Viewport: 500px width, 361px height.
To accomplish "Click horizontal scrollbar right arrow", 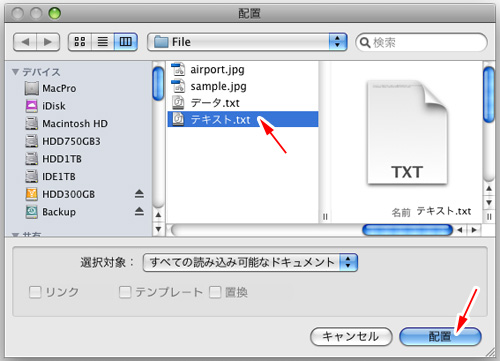I will pyautogui.click(x=474, y=230).
